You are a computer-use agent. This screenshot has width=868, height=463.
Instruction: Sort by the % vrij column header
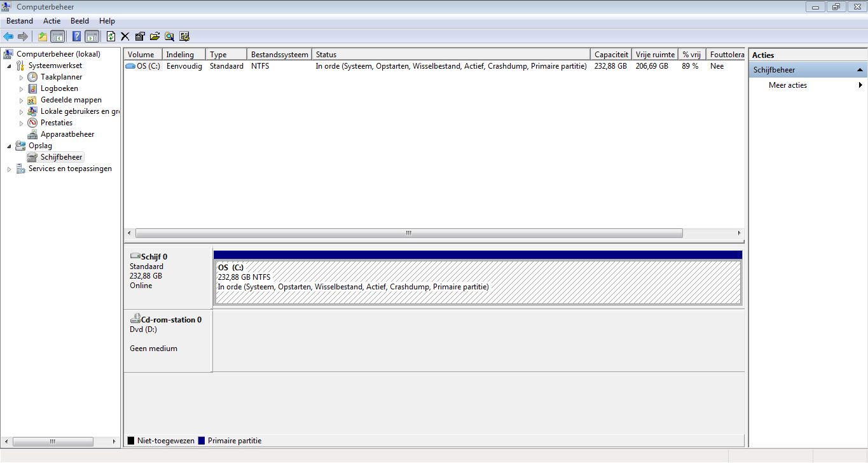pos(692,55)
